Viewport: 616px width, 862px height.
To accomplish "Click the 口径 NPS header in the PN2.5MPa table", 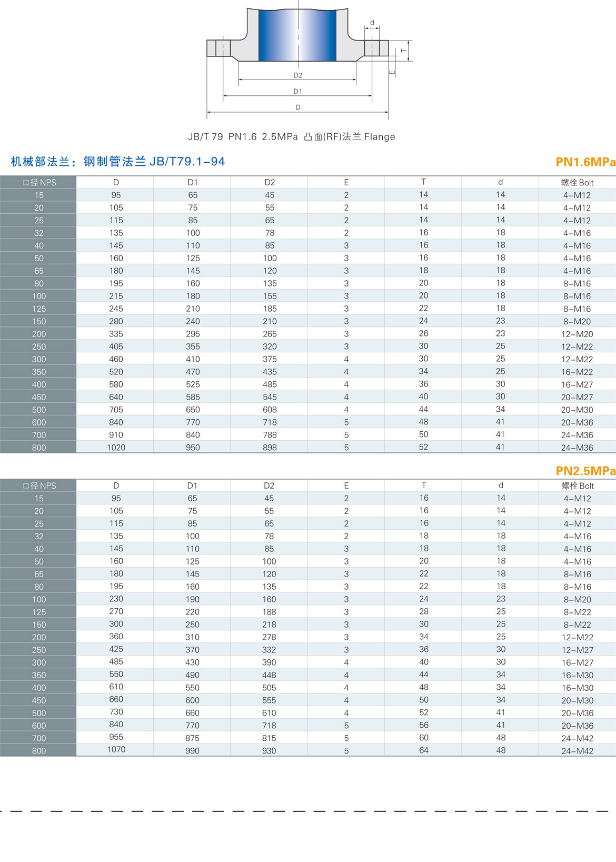I will coord(39,486).
